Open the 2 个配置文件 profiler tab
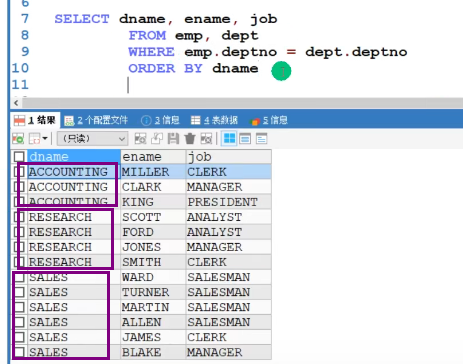The width and height of the screenshot is (463, 364). pyautogui.click(x=96, y=120)
